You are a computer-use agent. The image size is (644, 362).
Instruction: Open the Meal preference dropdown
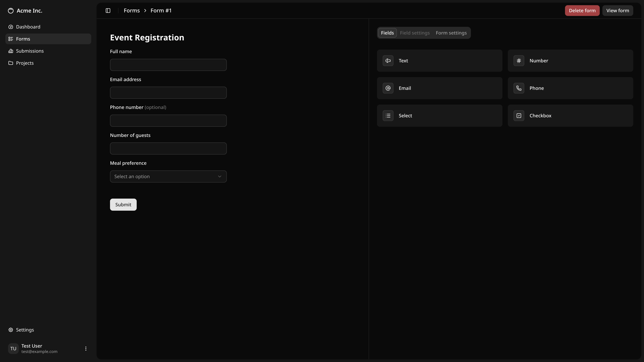click(x=168, y=176)
